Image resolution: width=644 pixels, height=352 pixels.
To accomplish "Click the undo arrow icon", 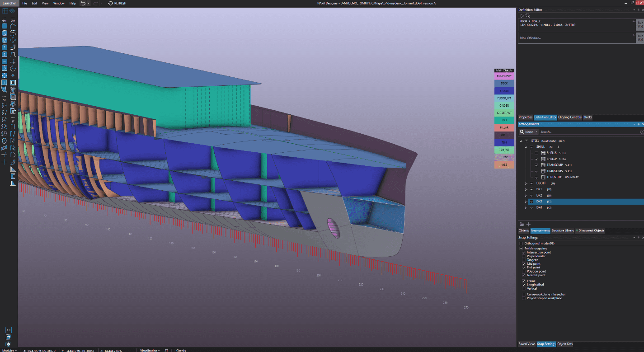I will 83,3.
